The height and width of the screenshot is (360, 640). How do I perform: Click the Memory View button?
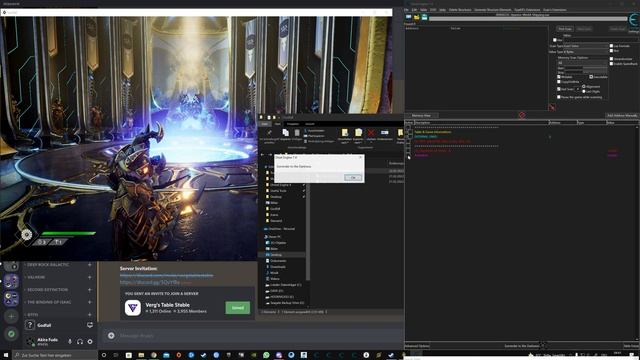tap(421, 116)
